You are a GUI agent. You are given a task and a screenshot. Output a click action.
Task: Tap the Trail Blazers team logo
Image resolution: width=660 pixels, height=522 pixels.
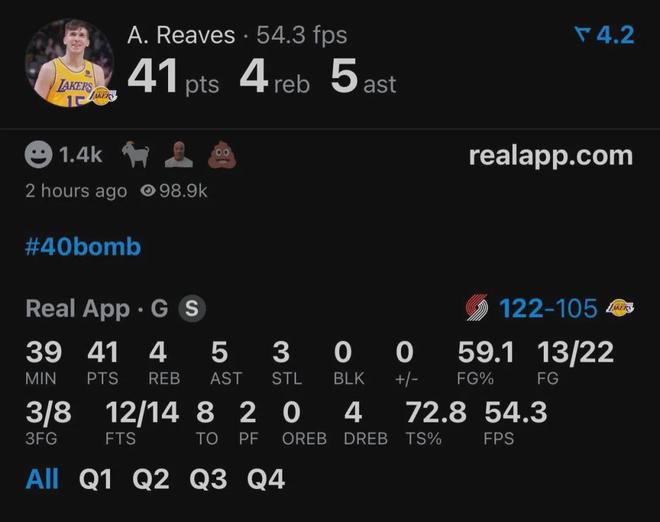coord(478,309)
